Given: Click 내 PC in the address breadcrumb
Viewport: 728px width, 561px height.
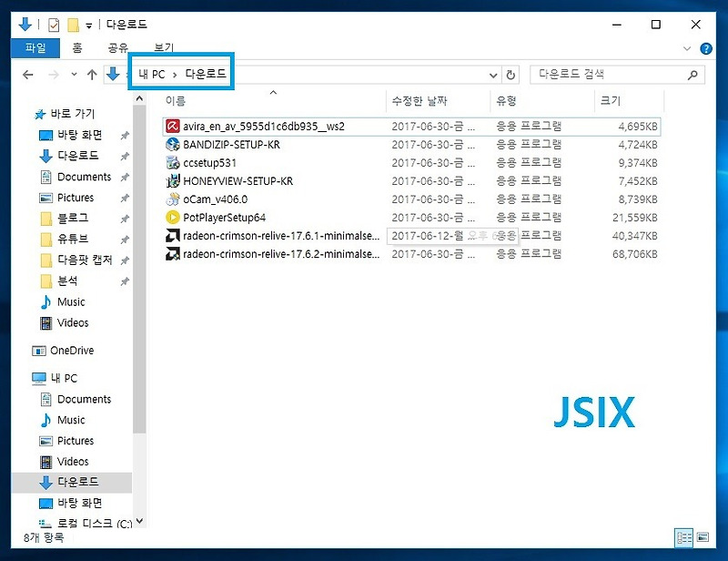Looking at the screenshot, I should pos(151,74).
